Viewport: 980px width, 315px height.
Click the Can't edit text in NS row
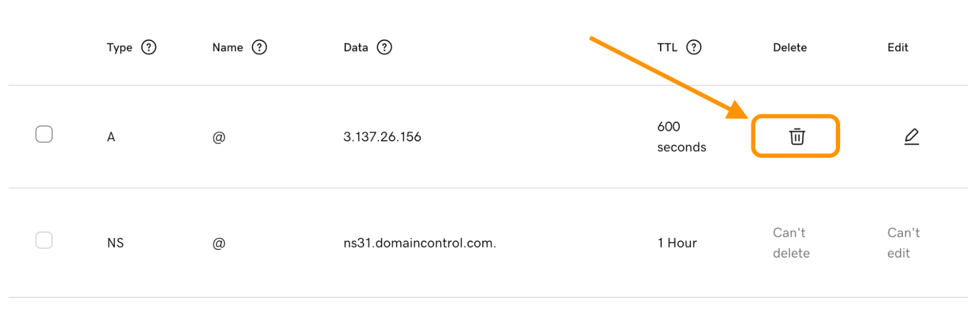(904, 243)
